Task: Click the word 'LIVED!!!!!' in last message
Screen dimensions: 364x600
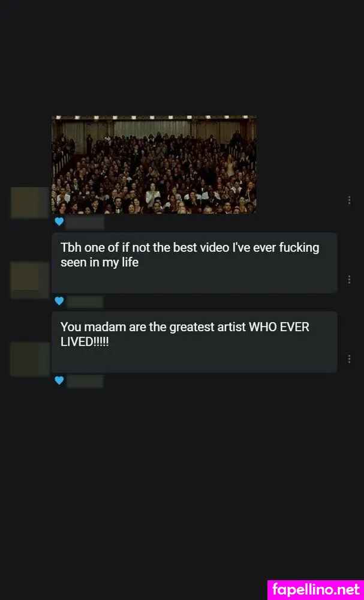Action: pos(85,342)
